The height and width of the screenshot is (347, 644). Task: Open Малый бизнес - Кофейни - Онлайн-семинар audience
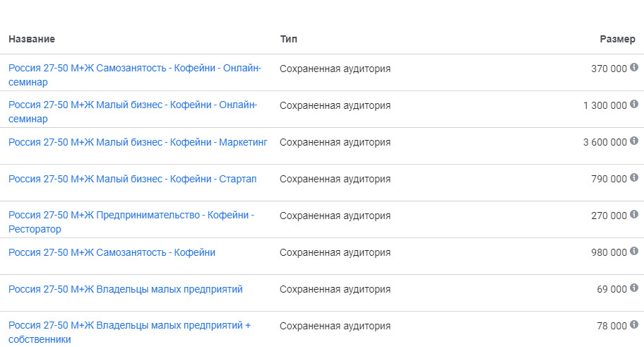click(x=133, y=112)
